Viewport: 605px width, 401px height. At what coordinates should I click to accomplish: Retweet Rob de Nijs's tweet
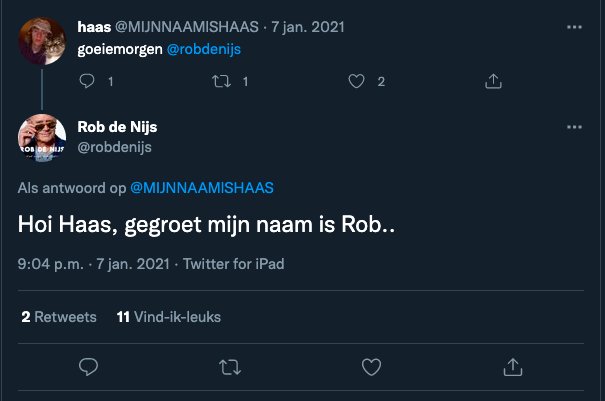[228, 366]
